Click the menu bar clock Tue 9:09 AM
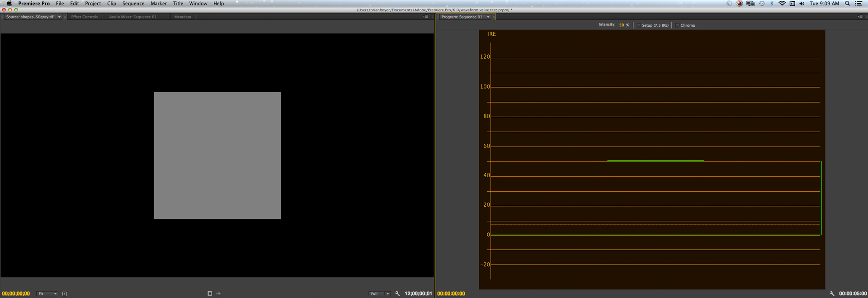This screenshot has width=868, height=298. point(824,4)
